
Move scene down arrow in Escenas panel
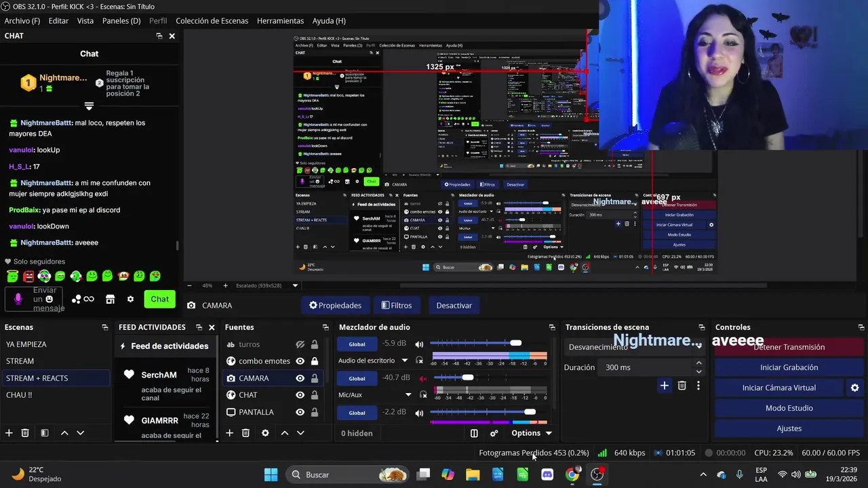coord(80,433)
